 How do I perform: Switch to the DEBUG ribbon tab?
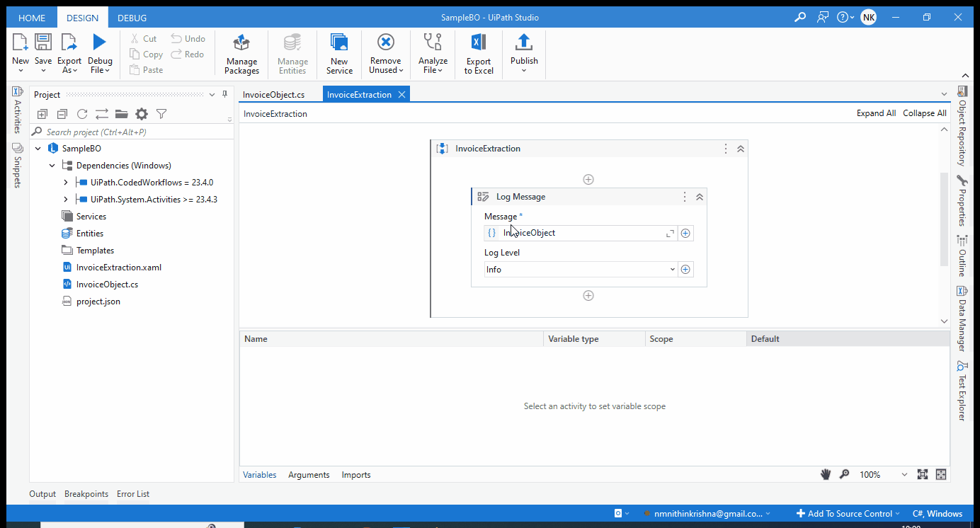pyautogui.click(x=132, y=18)
